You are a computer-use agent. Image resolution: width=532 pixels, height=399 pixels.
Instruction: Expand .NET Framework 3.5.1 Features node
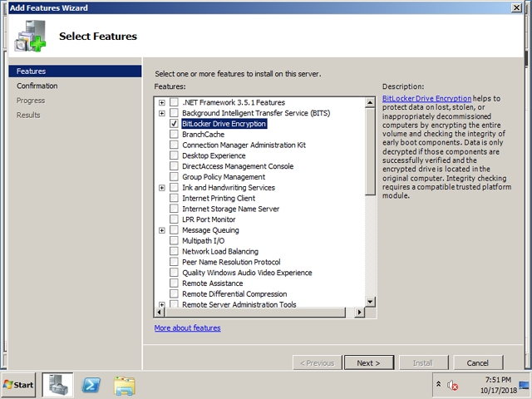[162, 102]
